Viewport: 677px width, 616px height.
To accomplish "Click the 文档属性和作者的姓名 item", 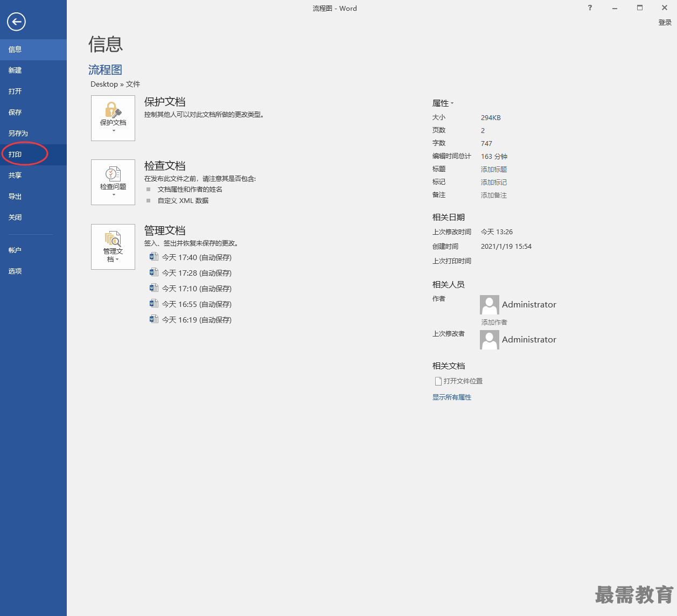I will [190, 190].
